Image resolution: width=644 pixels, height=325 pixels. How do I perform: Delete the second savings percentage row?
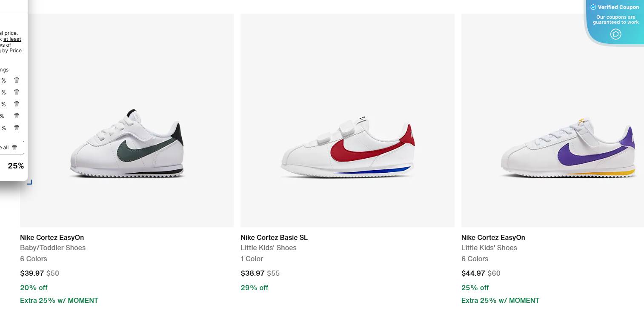pyautogui.click(x=16, y=92)
